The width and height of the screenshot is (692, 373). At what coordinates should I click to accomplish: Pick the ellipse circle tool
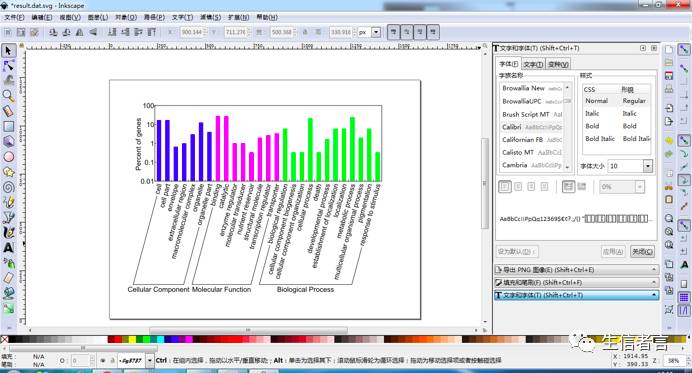pyautogui.click(x=8, y=156)
